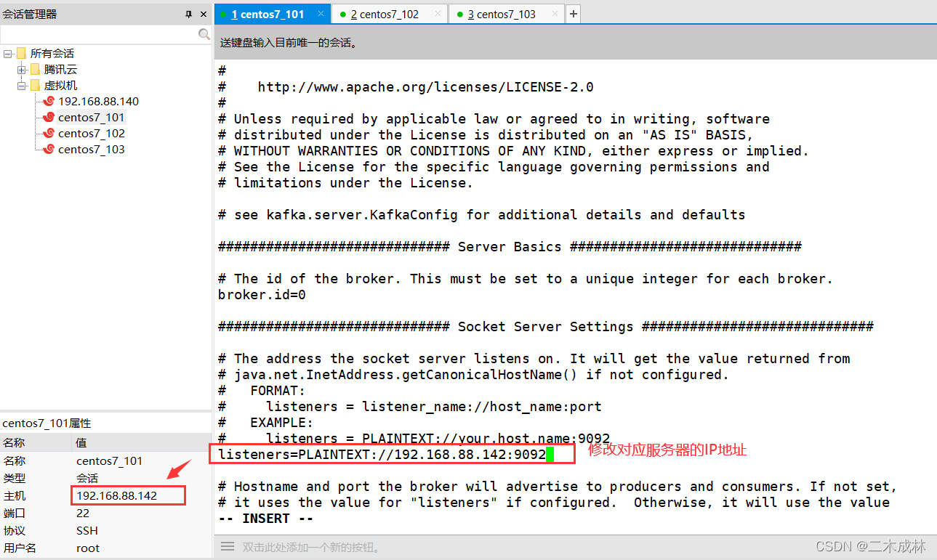Select the 虚拟机 folder icon
This screenshot has height=560, width=937.
(x=35, y=85)
